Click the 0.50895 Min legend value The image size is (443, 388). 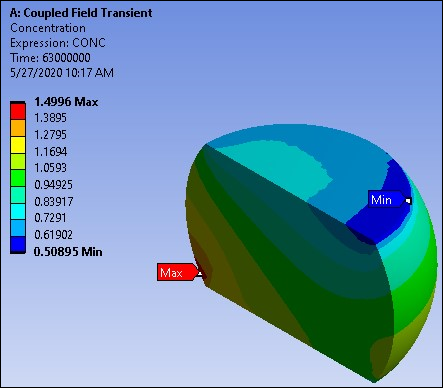(x=68, y=252)
